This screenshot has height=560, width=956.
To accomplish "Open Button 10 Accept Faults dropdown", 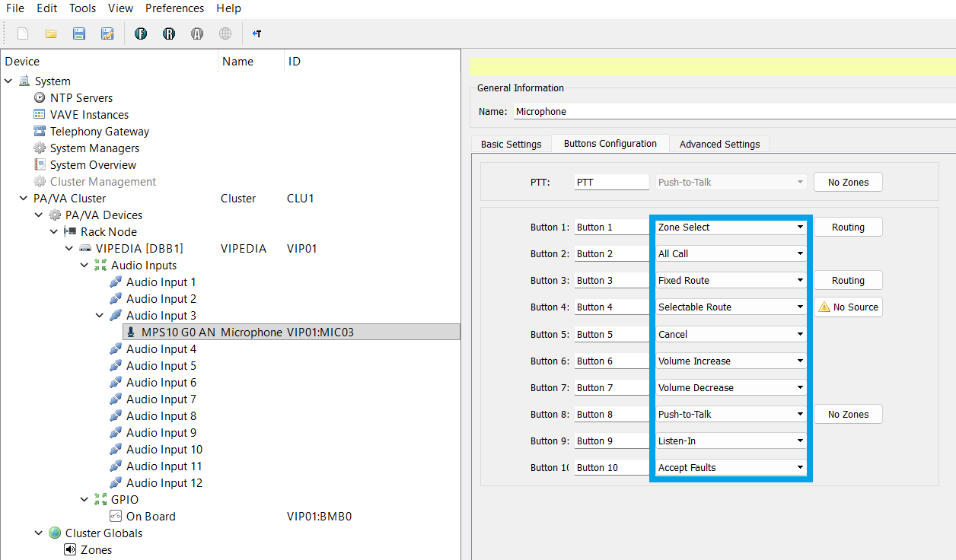I will coord(731,467).
